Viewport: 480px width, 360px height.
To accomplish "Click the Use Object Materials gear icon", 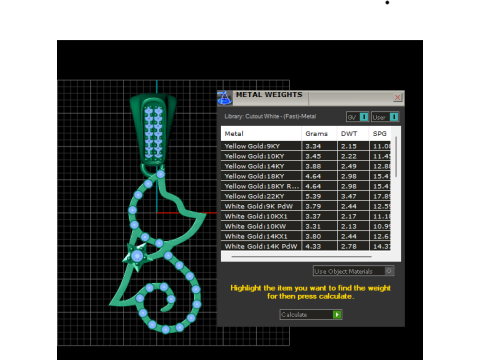I will coord(389,271).
